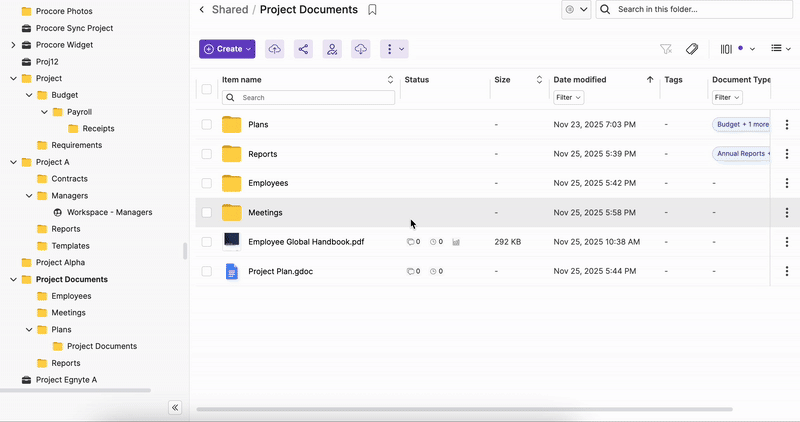Open the Create dropdown button

coord(227,49)
